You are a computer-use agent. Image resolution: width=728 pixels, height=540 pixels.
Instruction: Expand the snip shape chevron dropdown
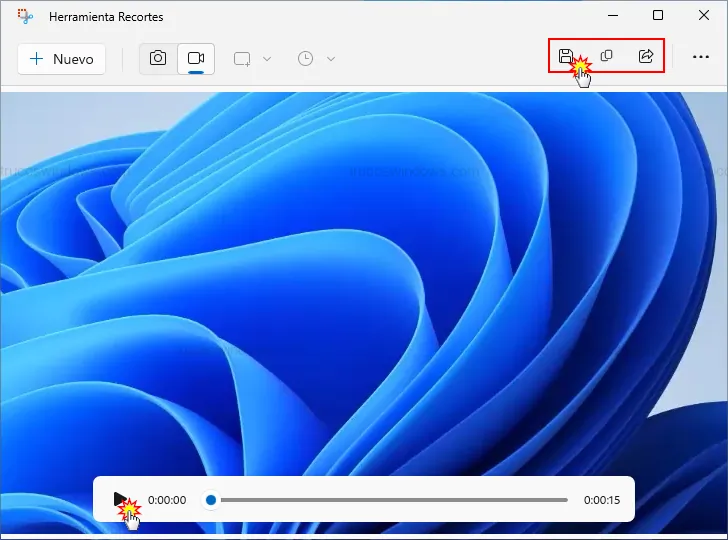pos(266,59)
